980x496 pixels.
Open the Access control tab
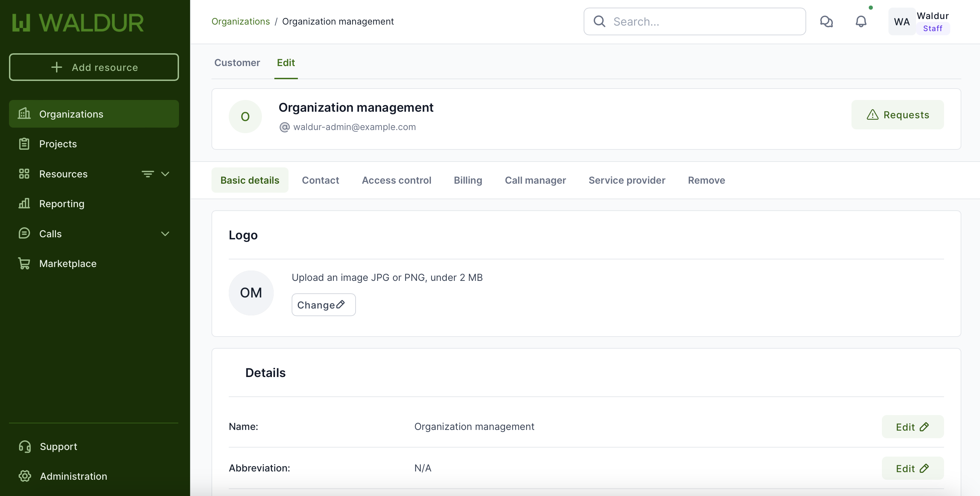tap(396, 180)
